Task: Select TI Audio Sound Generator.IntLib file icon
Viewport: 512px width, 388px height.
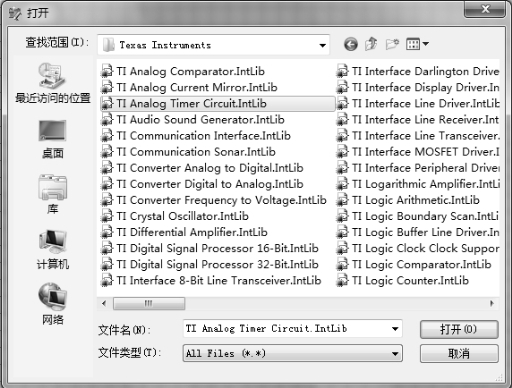Action: click(107, 119)
